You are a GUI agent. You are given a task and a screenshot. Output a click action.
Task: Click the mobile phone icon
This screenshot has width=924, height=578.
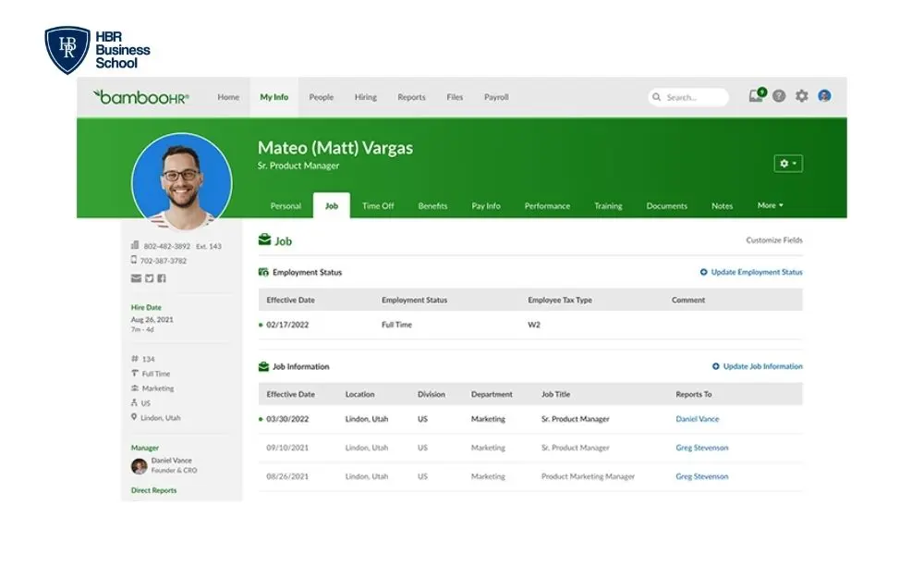pyautogui.click(x=134, y=260)
